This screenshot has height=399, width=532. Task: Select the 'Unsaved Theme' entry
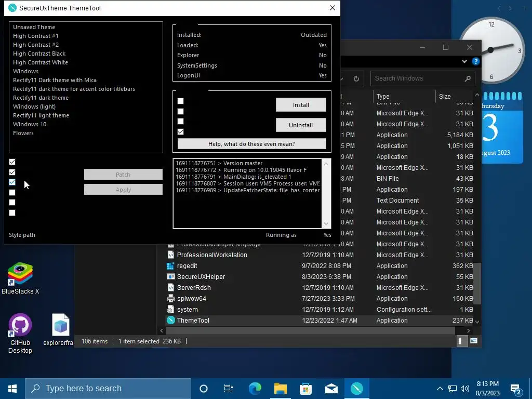(34, 27)
